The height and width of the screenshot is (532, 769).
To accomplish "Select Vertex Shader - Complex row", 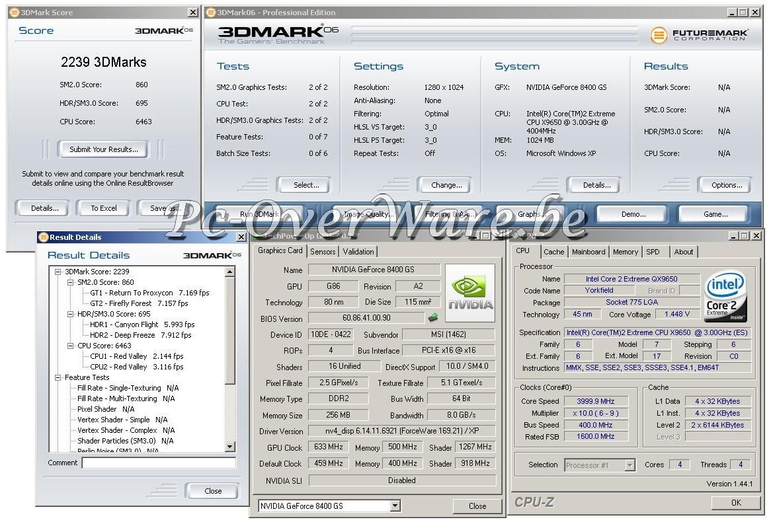I will coord(126,430).
